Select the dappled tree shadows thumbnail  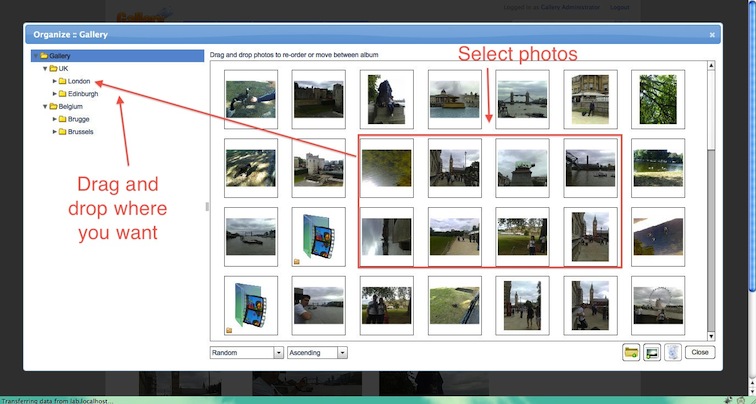click(251, 168)
